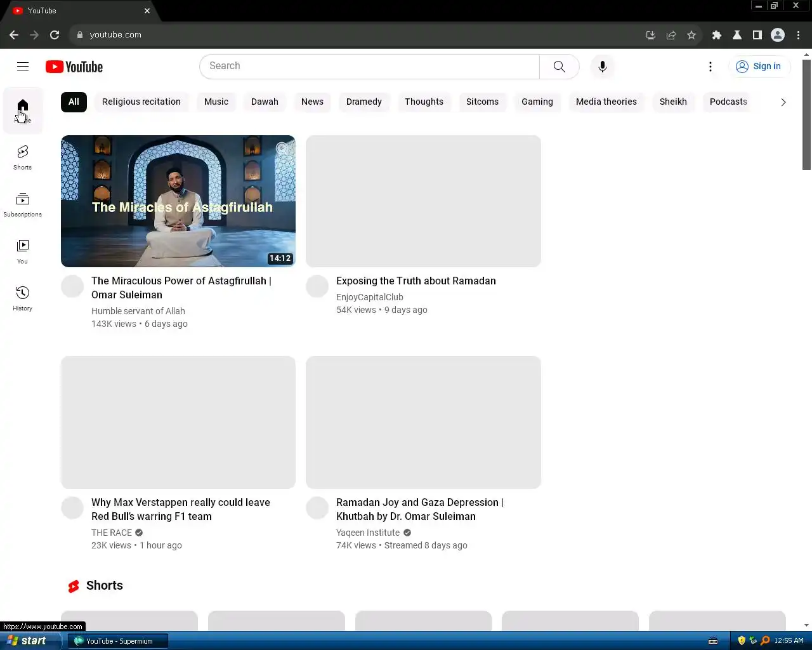The image size is (812, 650).
Task: Click the YouTube logo
Action: tap(74, 67)
